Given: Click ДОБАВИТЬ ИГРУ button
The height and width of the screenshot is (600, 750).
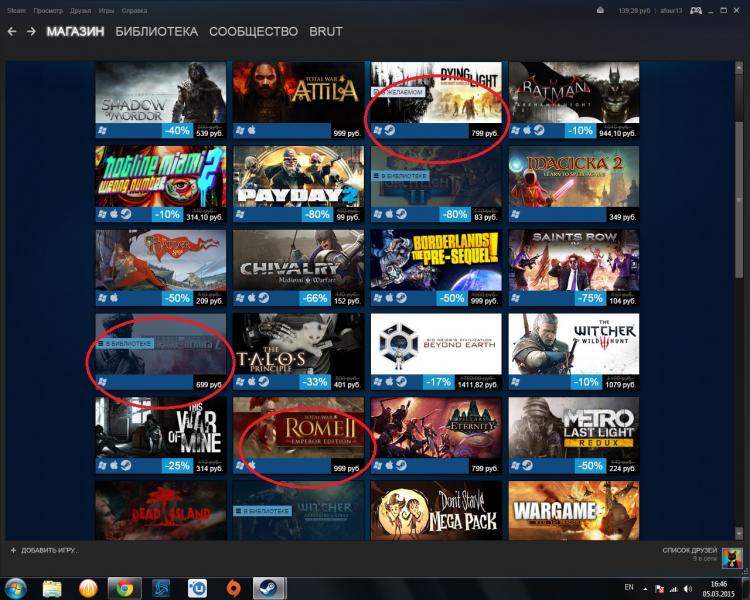Looking at the screenshot, I should 45,550.
